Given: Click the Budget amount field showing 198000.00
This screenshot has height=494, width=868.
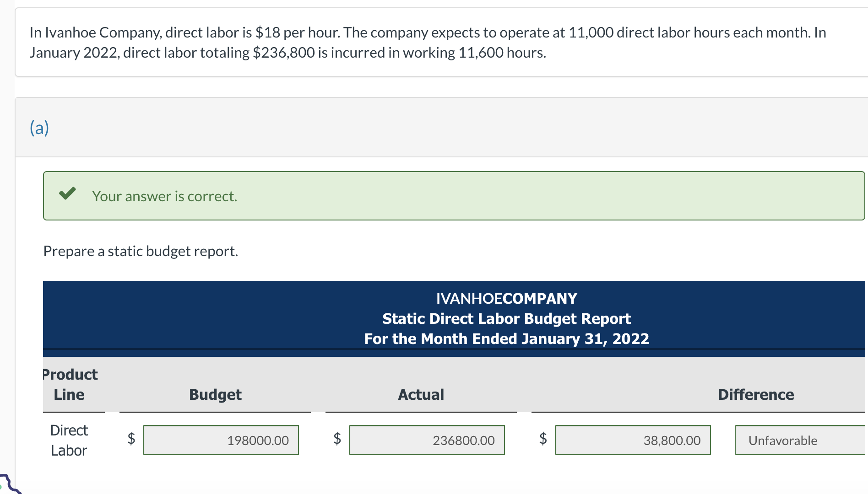Looking at the screenshot, I should tap(221, 440).
